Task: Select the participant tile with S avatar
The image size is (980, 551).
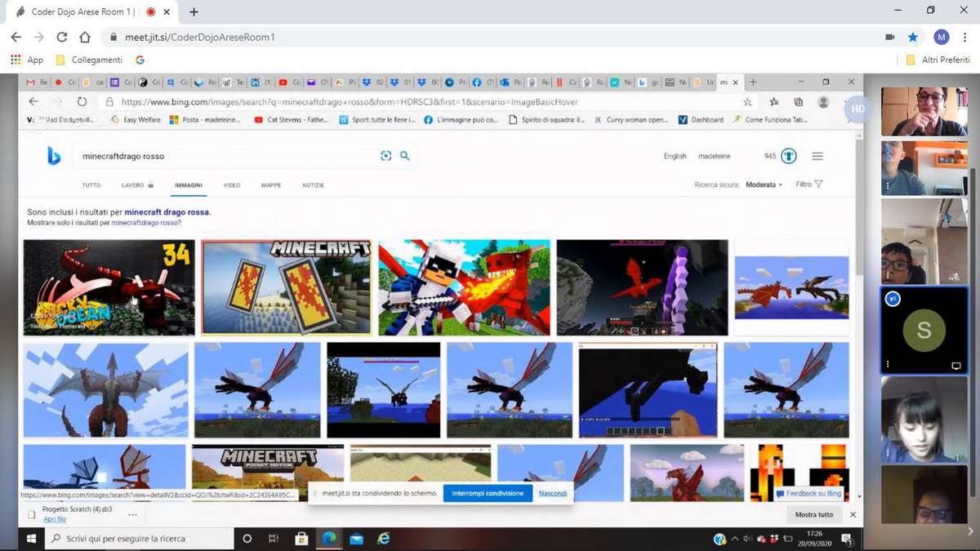Action: click(924, 331)
